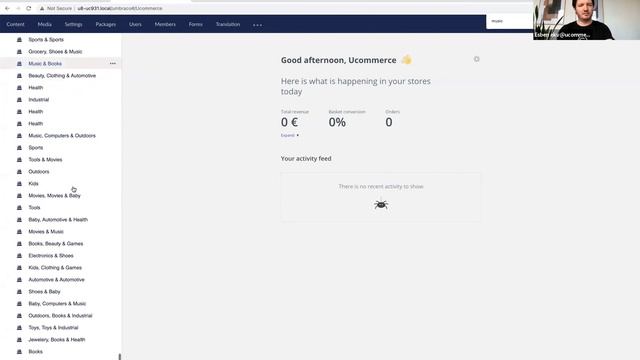Screen dimensions: 640x360
Task: Select Tools & Movies tree item
Action: pyautogui.click(x=45, y=160)
